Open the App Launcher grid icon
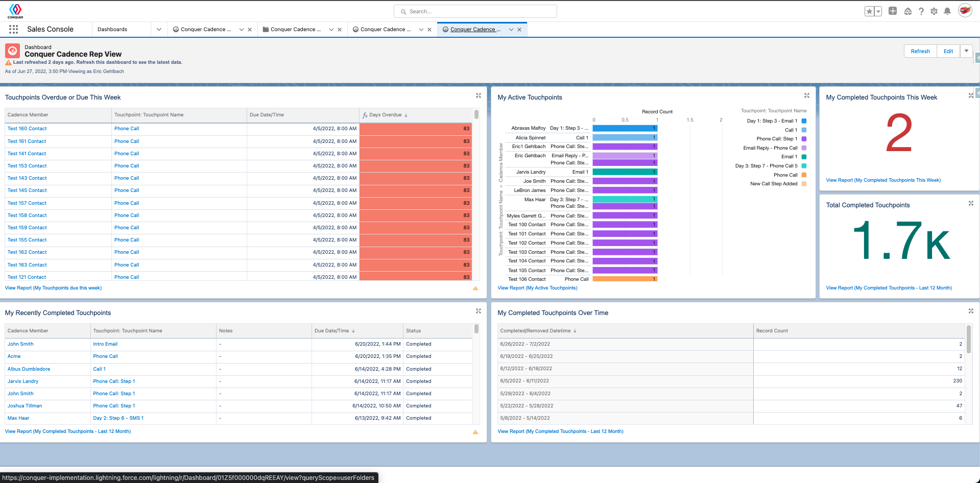Viewport: 980px width, 483px height. 13,29
